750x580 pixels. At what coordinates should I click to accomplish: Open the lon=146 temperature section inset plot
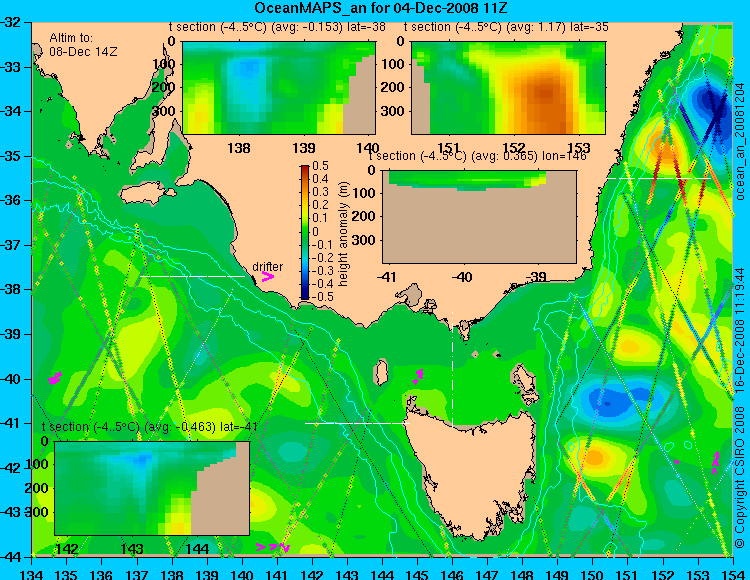point(479,217)
